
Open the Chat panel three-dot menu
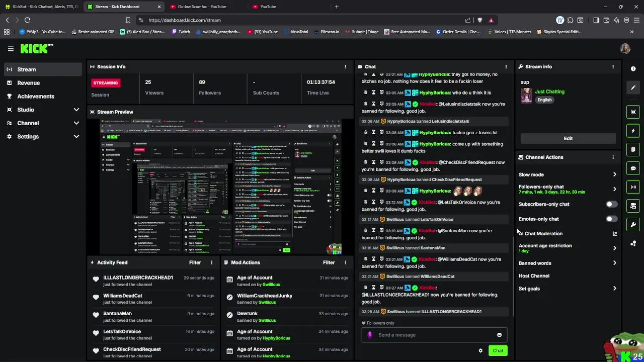[506, 67]
